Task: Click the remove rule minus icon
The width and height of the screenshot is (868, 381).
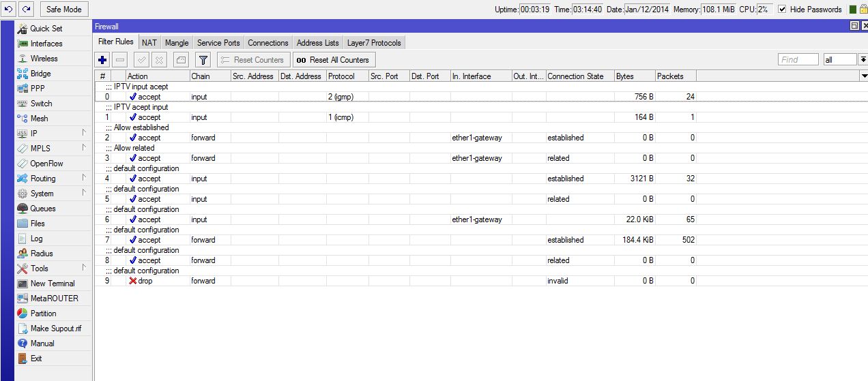Action: (119, 60)
